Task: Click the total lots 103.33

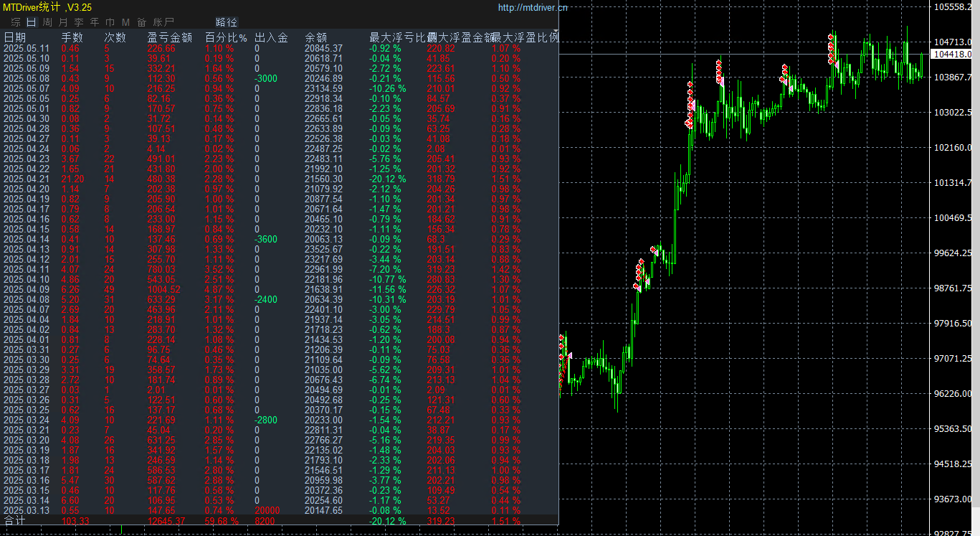Action: (75, 520)
